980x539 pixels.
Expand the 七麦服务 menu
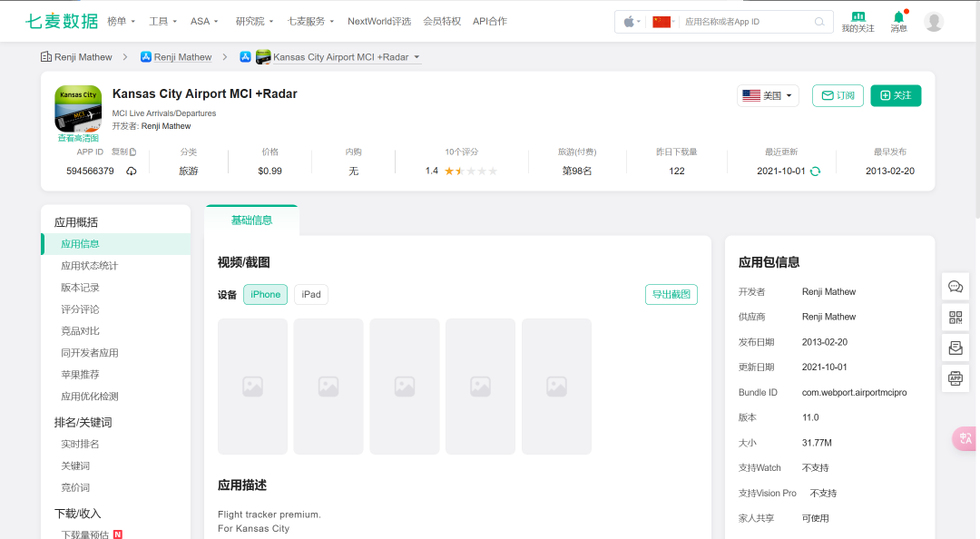point(310,21)
